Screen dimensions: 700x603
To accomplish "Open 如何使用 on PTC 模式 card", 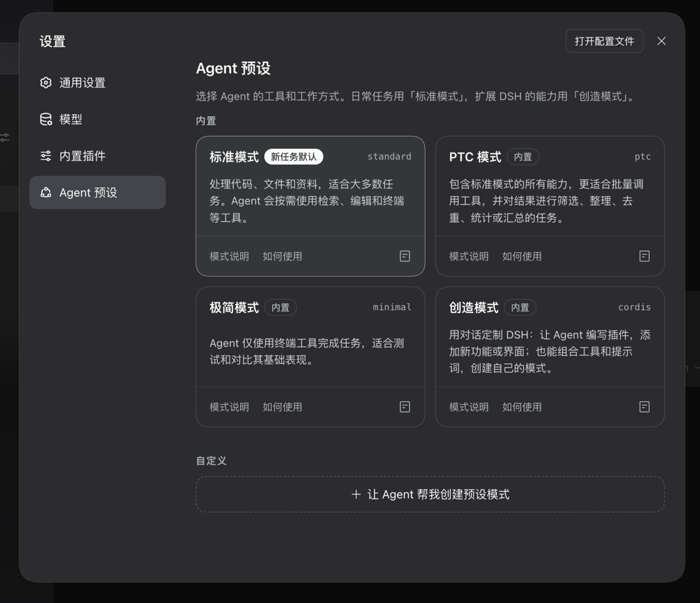I will coord(522,256).
